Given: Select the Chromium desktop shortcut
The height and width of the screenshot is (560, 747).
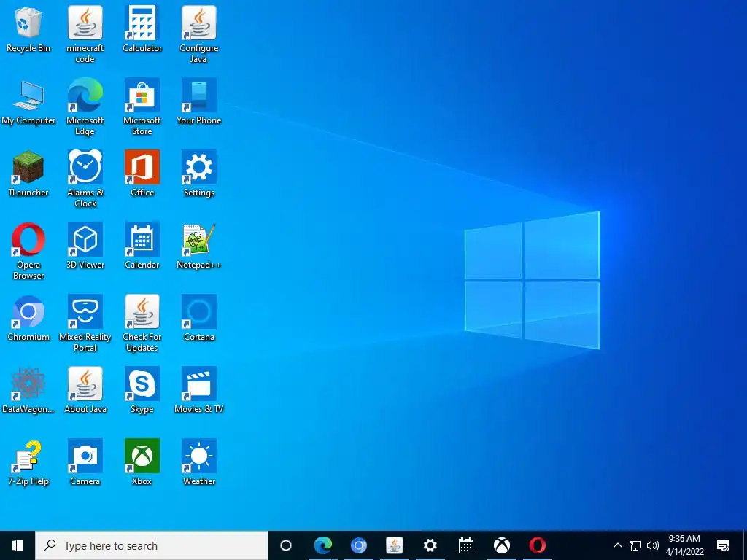Looking at the screenshot, I should pyautogui.click(x=28, y=319).
